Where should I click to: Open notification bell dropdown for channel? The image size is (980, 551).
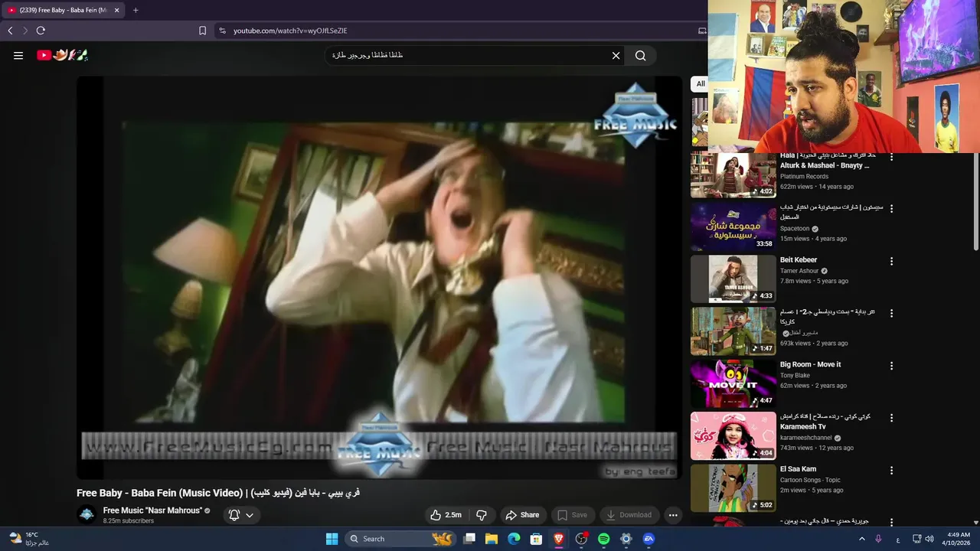tap(241, 515)
